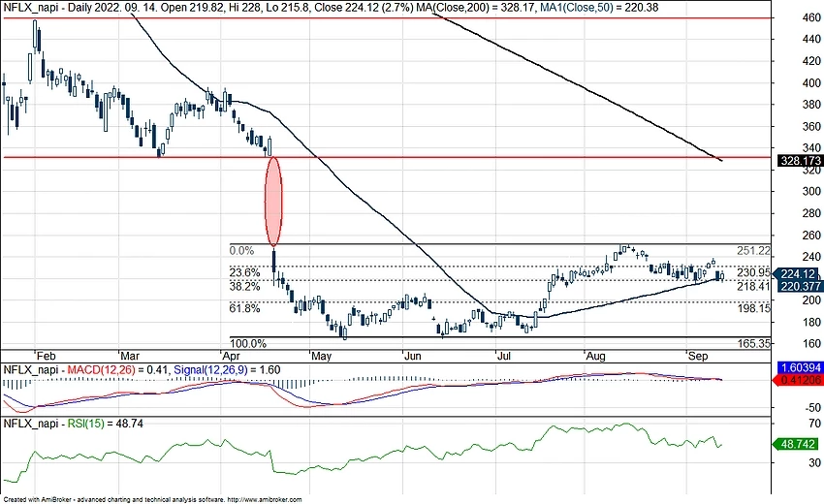
Task: Click NFLX_napi symbol name in the RSI panel
Action: tap(30, 424)
